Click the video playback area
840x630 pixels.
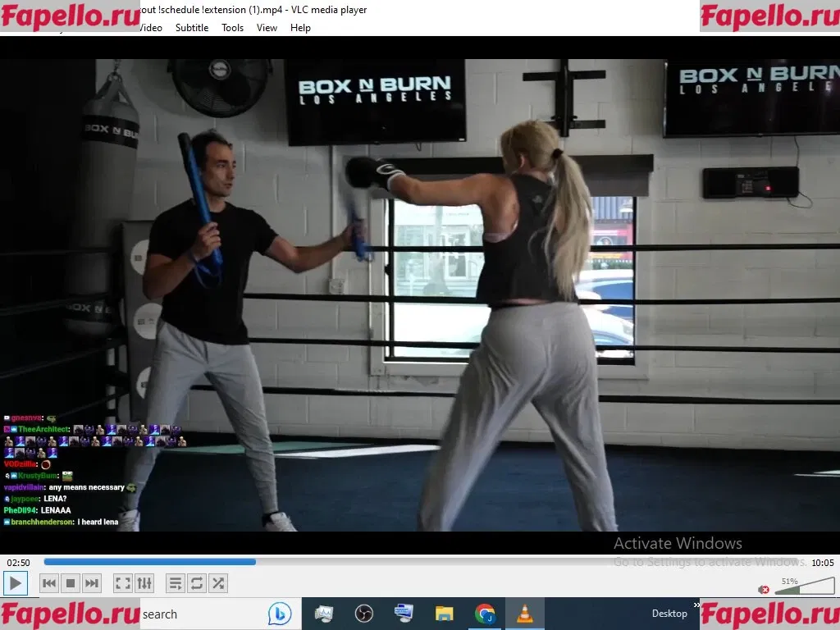(420, 295)
